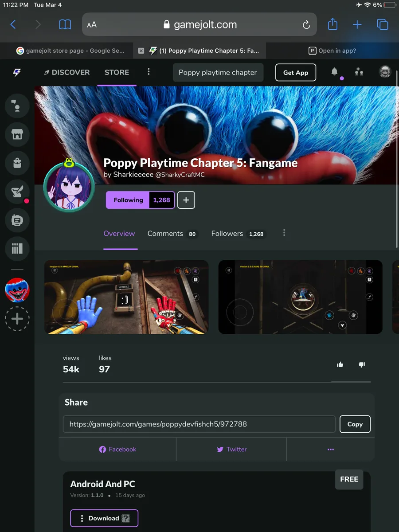Click plus button next to Following
The height and width of the screenshot is (532, 399).
coord(186,200)
